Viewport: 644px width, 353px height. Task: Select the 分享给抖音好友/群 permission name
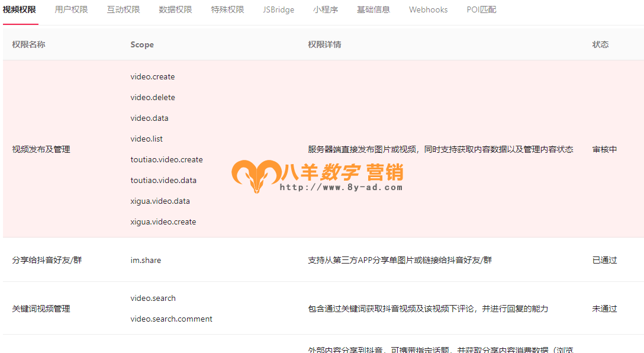pos(47,260)
